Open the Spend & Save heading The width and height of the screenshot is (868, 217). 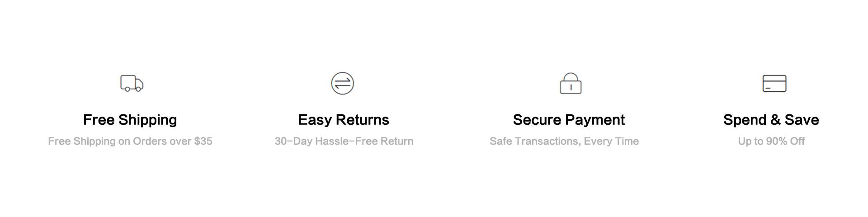pos(771,120)
